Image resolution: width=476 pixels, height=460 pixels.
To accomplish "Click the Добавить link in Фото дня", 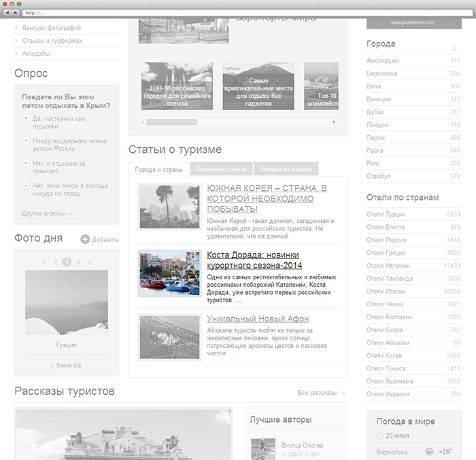I will [105, 239].
